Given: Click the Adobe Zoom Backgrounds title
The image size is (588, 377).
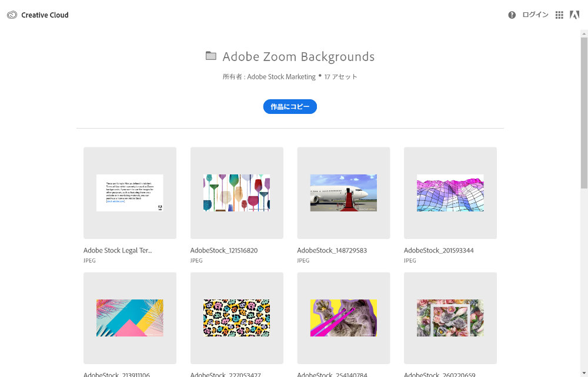Looking at the screenshot, I should point(299,56).
